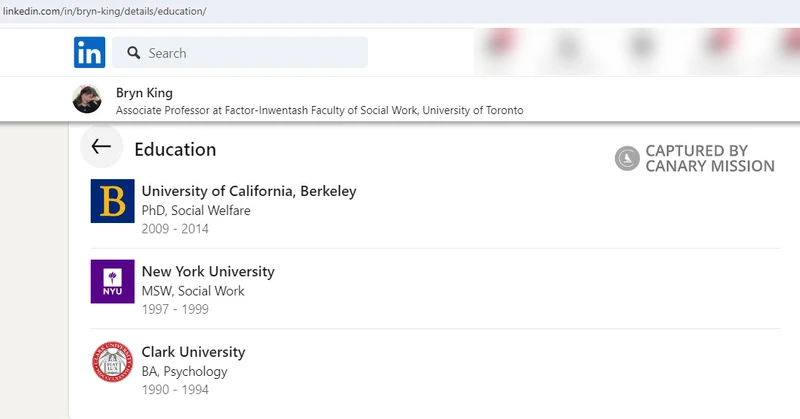
Task: Open the Clark University seal logo
Action: [112, 362]
